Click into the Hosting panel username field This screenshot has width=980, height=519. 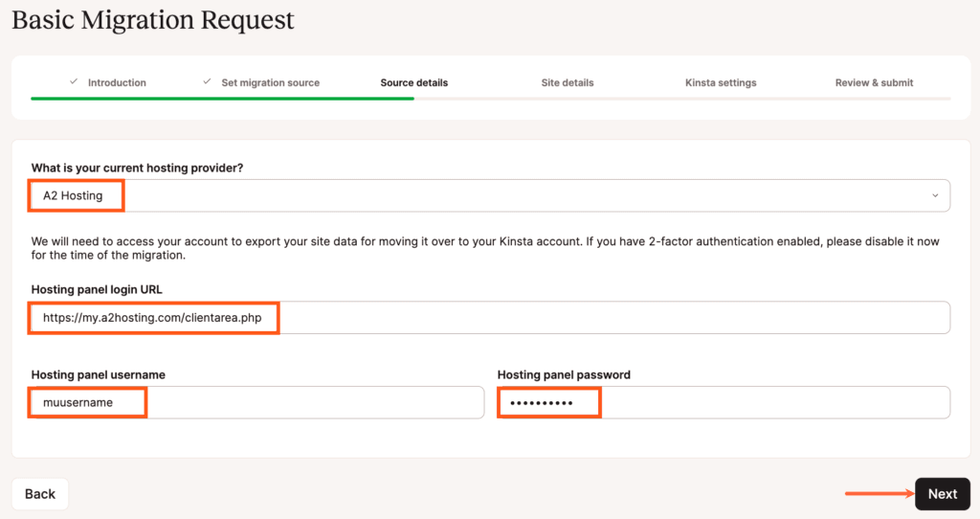pyautogui.click(x=257, y=403)
